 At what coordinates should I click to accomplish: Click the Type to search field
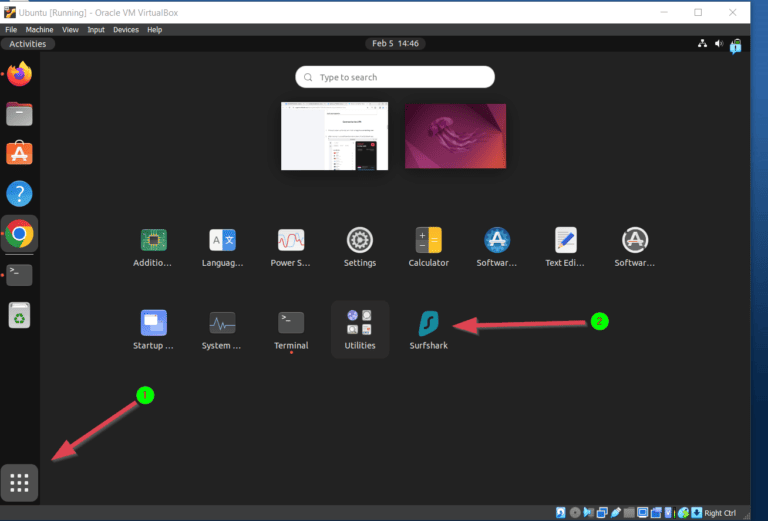click(395, 77)
